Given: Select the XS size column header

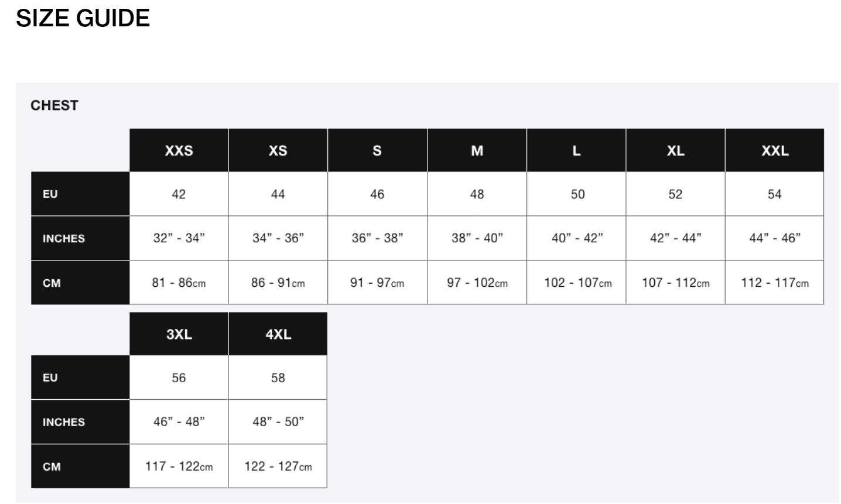Looking at the screenshot, I should point(278,150).
